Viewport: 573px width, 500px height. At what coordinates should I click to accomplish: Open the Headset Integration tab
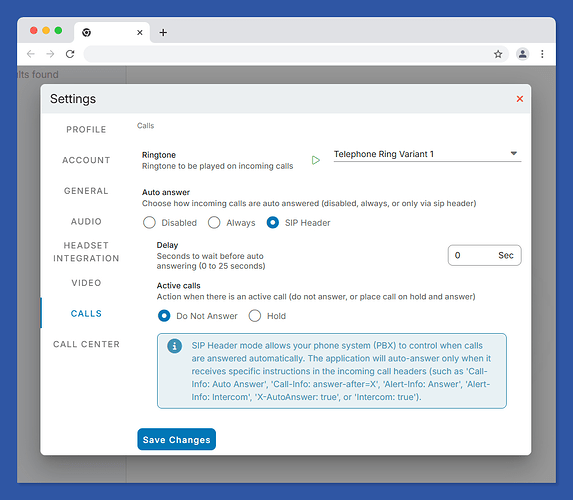tap(86, 252)
